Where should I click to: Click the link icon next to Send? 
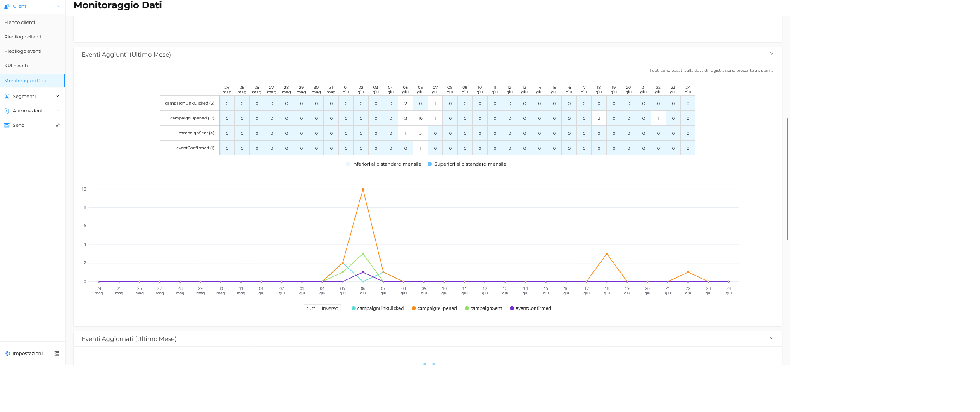[57, 125]
